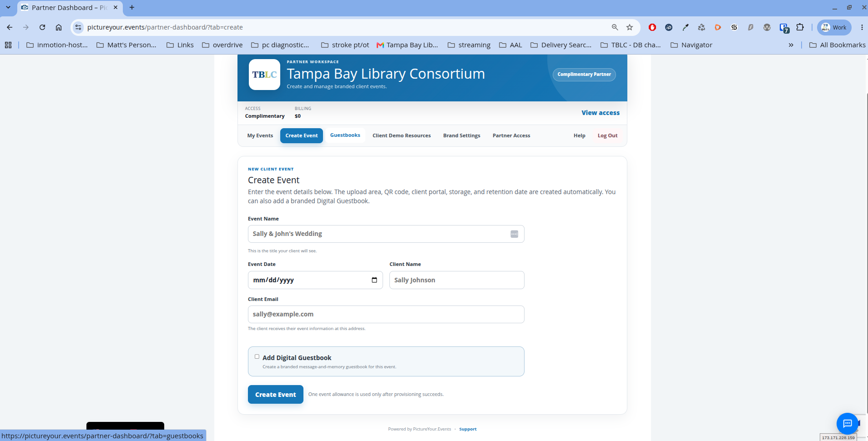Open the streaming bookmarks folder
868x441 pixels.
coord(469,45)
